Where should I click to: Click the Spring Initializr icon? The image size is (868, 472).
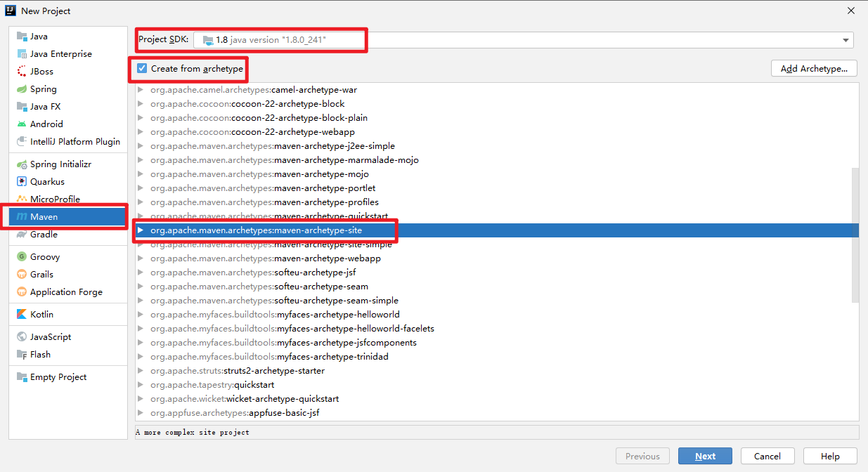pos(22,164)
